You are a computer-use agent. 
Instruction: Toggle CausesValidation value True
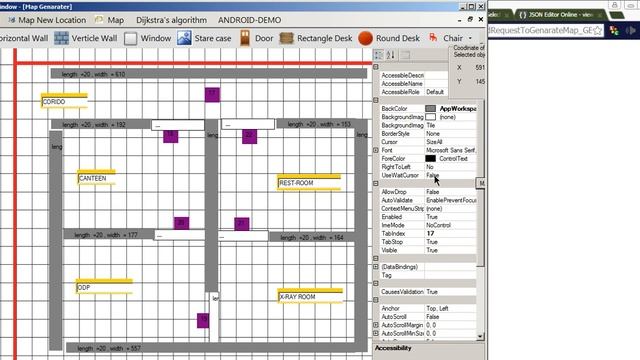(x=451, y=292)
